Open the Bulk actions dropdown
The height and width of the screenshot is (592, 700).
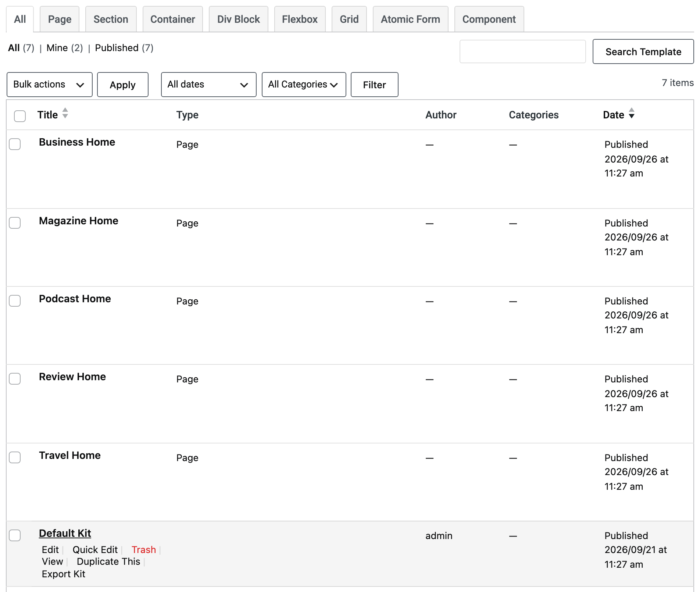click(50, 85)
